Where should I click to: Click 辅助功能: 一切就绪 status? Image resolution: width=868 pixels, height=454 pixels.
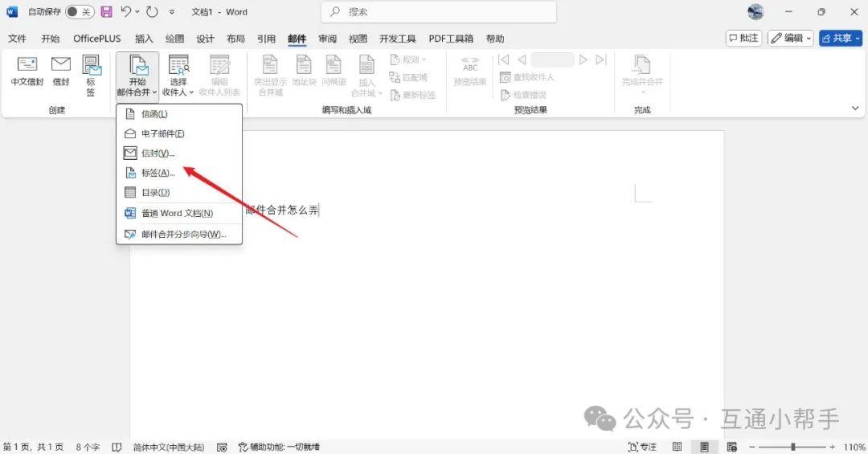tap(279, 447)
